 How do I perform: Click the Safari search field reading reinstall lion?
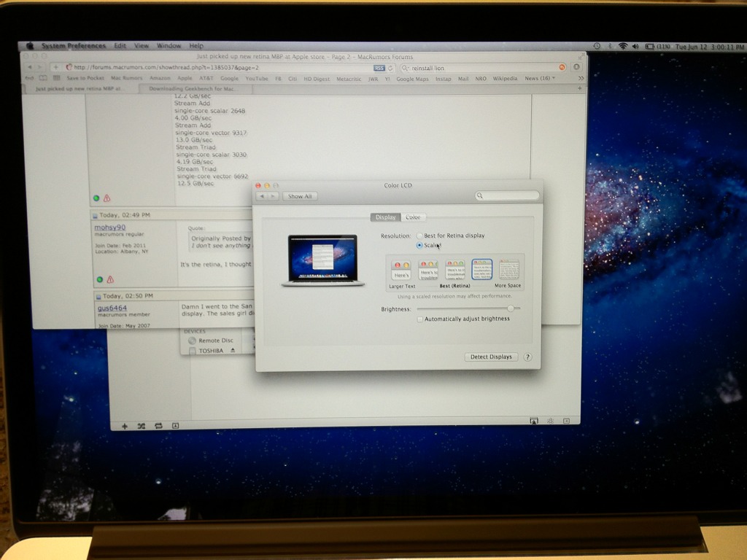[484, 68]
